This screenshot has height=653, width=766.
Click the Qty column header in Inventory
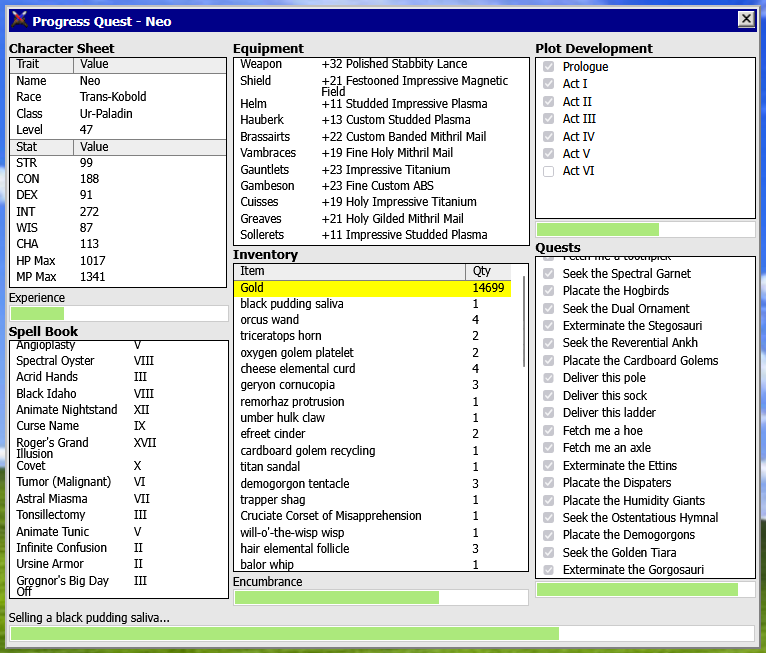[488, 271]
